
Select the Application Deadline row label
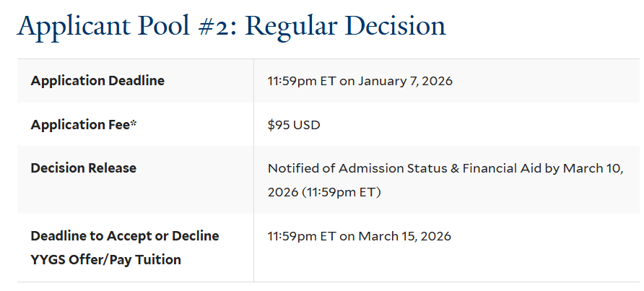(97, 81)
